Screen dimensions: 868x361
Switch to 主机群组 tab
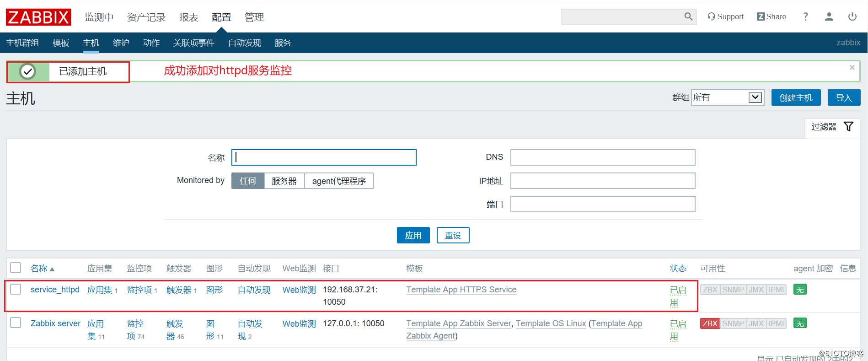pos(22,43)
